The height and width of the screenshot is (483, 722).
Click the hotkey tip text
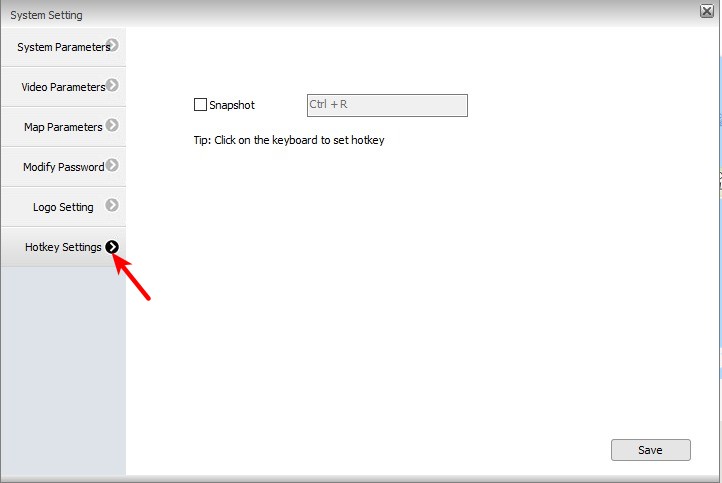coord(289,140)
